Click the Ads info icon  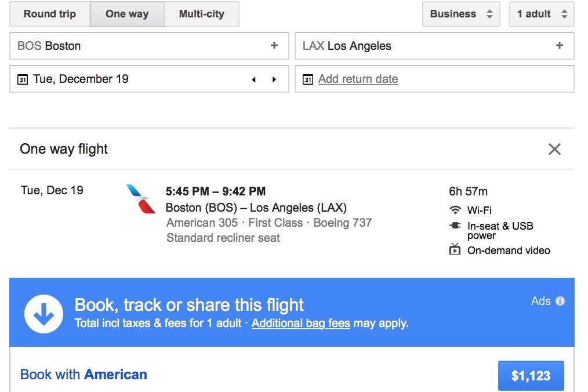[x=560, y=301]
